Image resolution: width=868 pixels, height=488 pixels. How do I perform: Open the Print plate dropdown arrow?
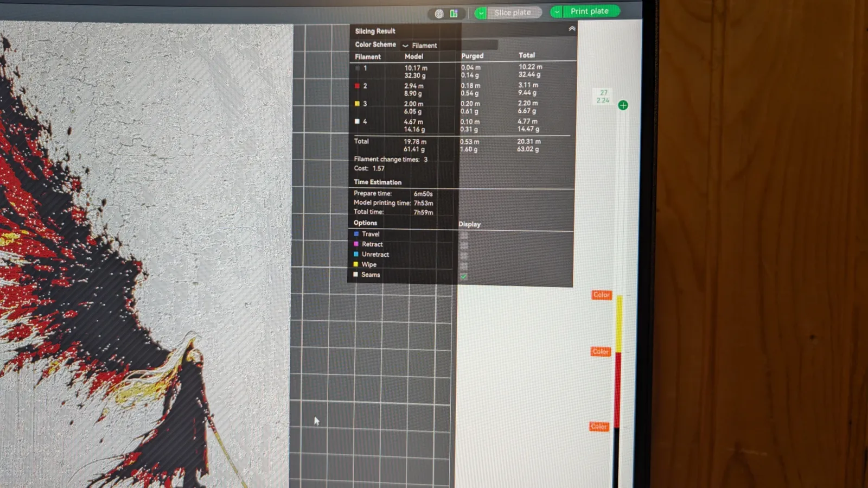coord(557,11)
